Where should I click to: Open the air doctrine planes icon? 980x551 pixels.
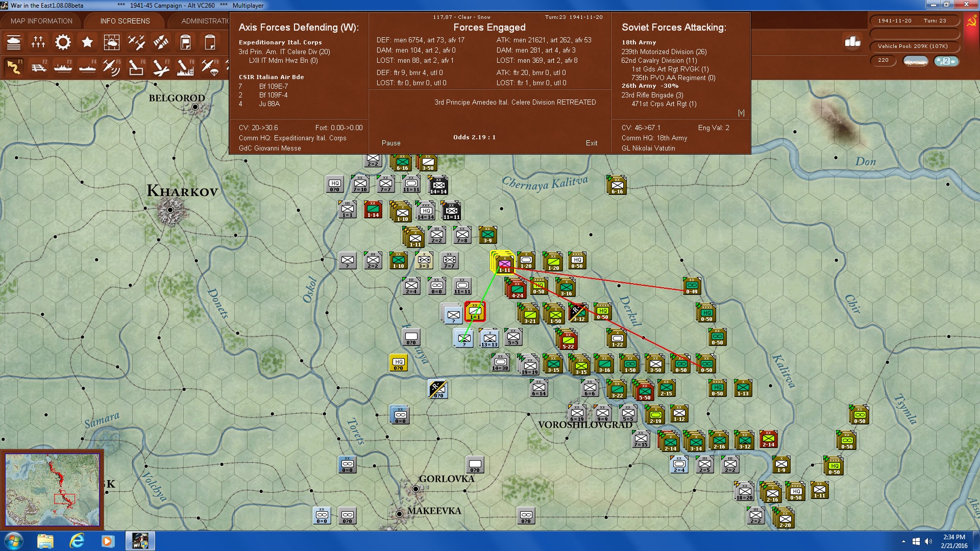coord(136,42)
